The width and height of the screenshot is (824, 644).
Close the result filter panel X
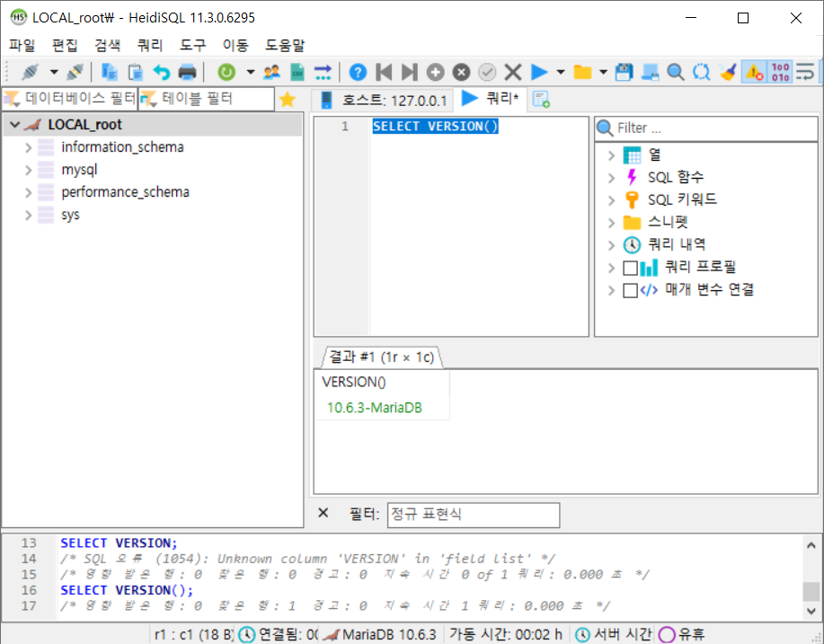coord(323,513)
